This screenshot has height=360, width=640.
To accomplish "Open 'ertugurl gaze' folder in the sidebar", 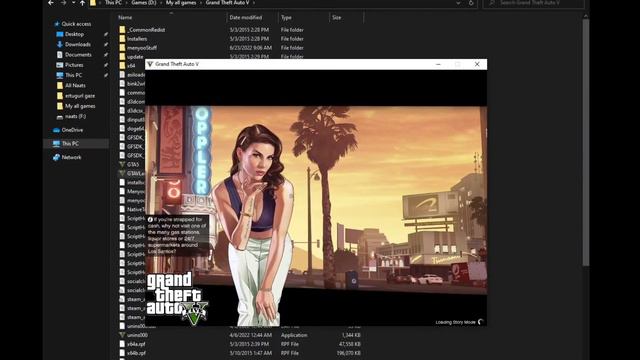I will pyautogui.click(x=80, y=96).
